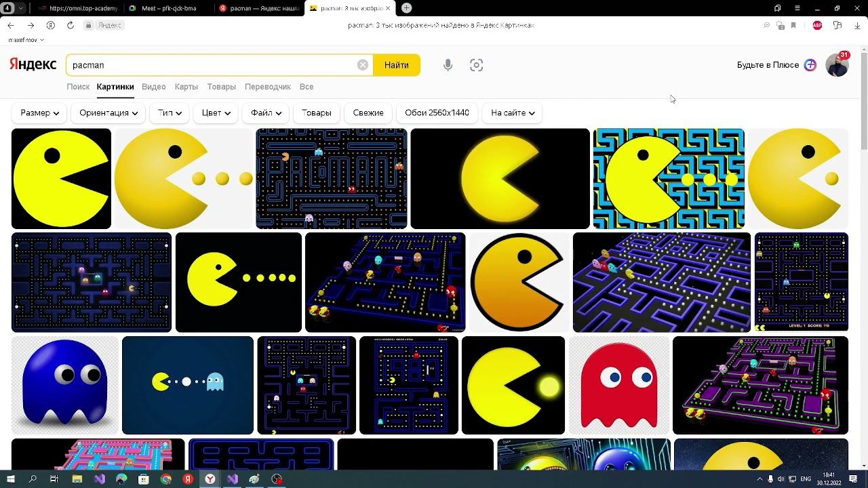Click the Yandex home button in toolbar

pyautogui.click(x=50, y=25)
